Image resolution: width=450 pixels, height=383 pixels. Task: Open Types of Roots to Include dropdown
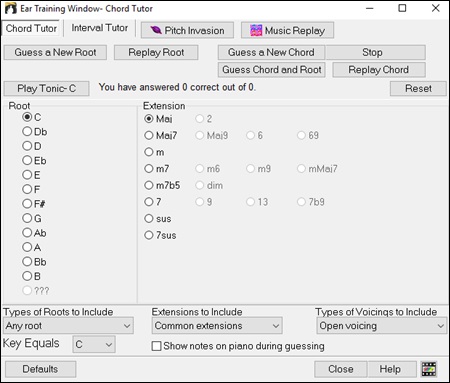pyautogui.click(x=68, y=325)
